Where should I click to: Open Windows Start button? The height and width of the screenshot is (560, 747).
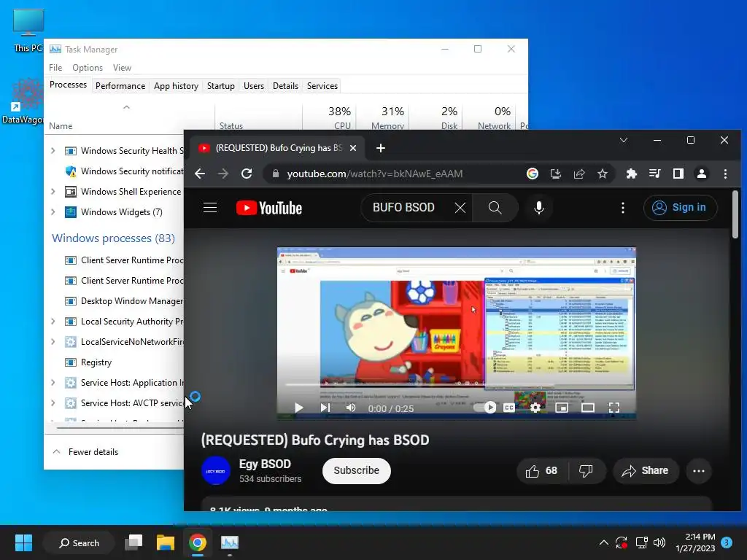pos(23,542)
